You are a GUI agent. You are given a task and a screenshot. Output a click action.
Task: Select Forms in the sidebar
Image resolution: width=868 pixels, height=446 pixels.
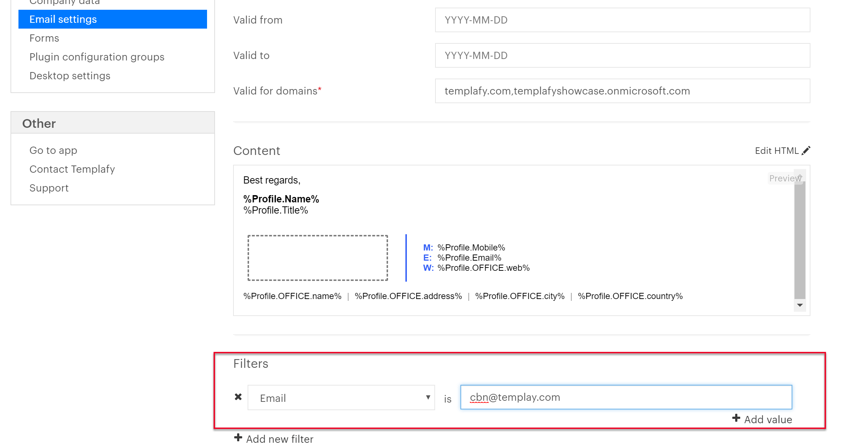pyautogui.click(x=44, y=38)
